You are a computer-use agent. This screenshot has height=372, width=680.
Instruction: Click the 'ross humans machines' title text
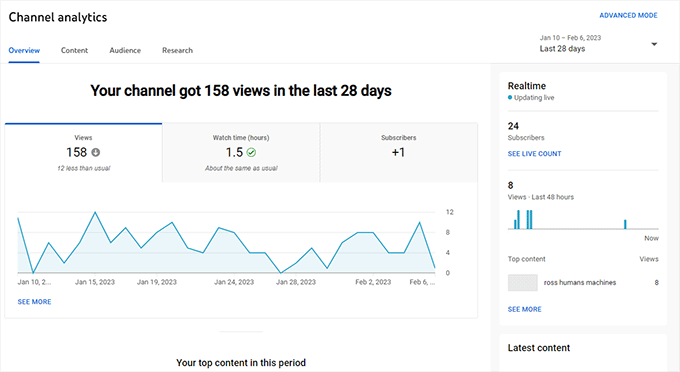click(580, 282)
